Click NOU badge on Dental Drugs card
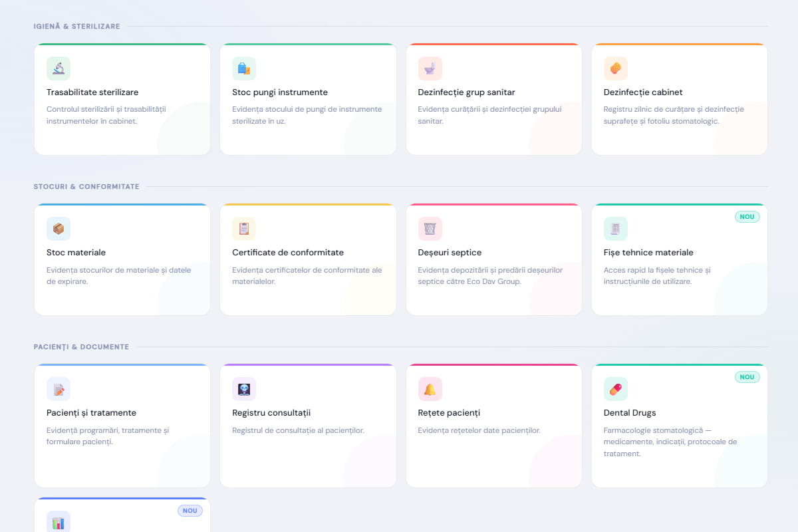798x532 pixels. [747, 377]
